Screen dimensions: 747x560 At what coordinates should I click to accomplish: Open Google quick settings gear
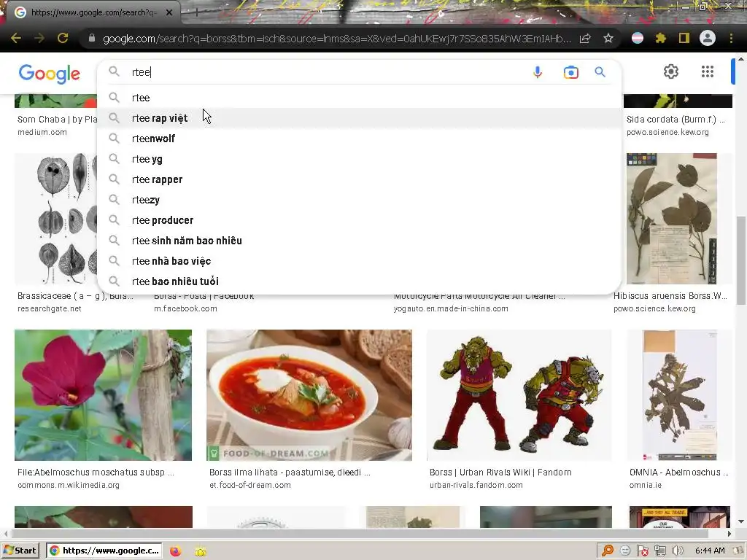point(671,71)
